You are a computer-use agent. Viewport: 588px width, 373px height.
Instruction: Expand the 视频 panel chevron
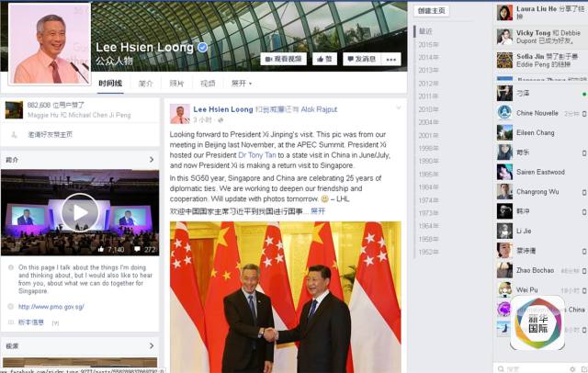152,345
